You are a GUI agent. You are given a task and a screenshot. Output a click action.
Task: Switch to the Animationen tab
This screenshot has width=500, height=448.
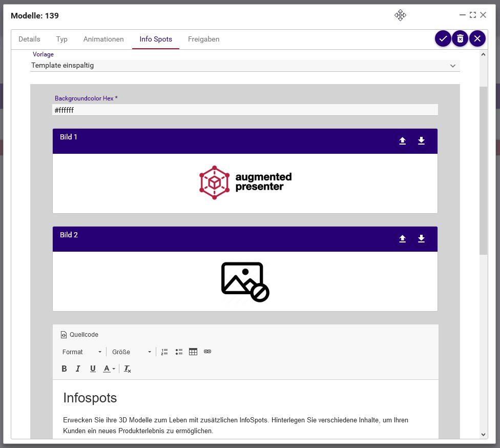(103, 39)
